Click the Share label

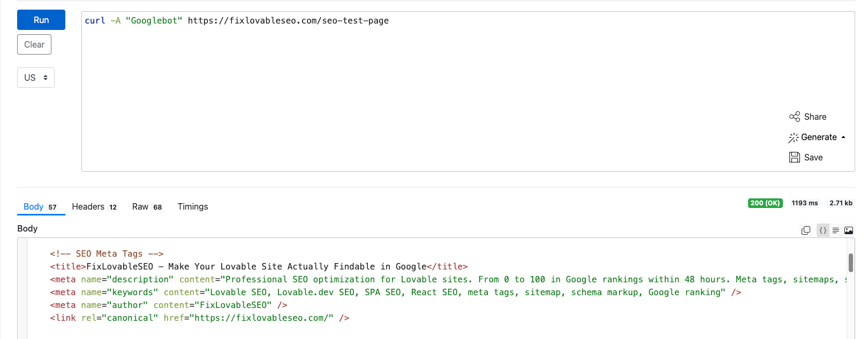(815, 117)
